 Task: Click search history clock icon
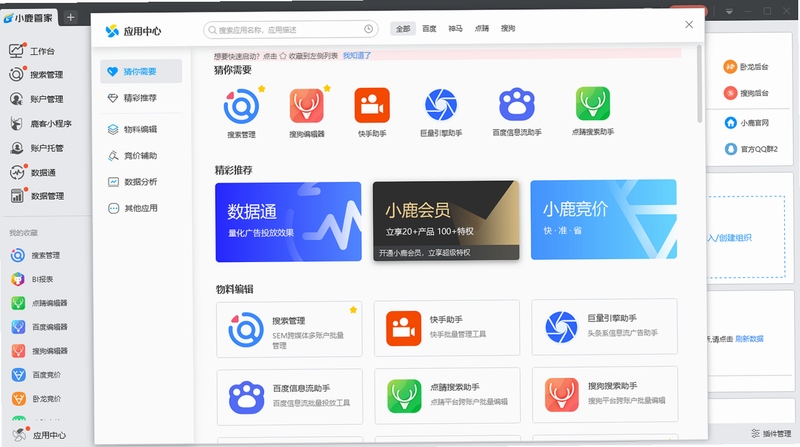368,29
